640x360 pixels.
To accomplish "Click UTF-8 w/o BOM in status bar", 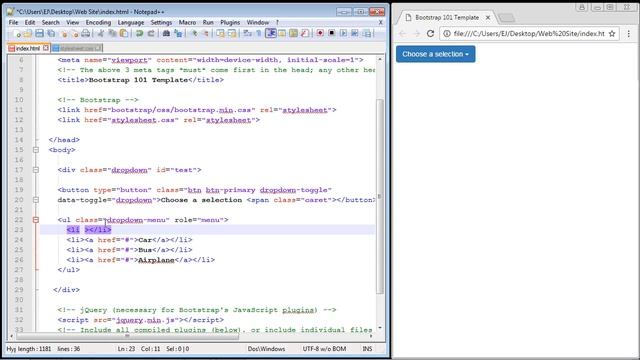I will pos(324,349).
